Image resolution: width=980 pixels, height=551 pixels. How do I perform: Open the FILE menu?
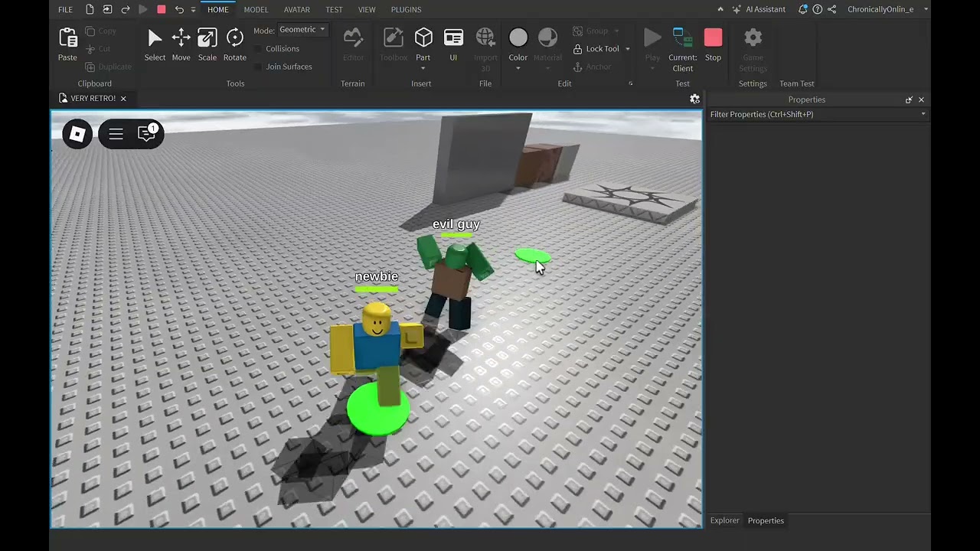click(x=65, y=9)
